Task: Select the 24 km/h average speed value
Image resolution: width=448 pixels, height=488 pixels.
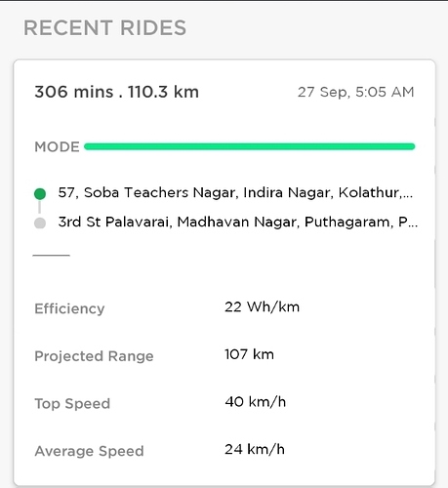Action: [x=255, y=449]
